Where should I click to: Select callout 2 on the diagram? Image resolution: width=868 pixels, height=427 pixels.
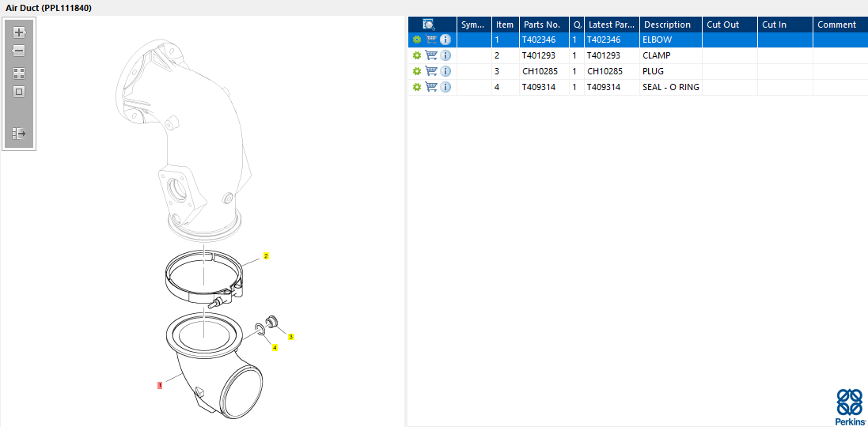point(266,256)
